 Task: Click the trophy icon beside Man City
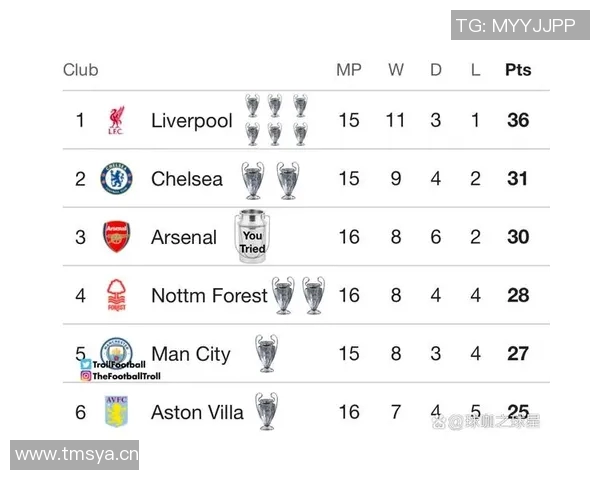tap(266, 353)
